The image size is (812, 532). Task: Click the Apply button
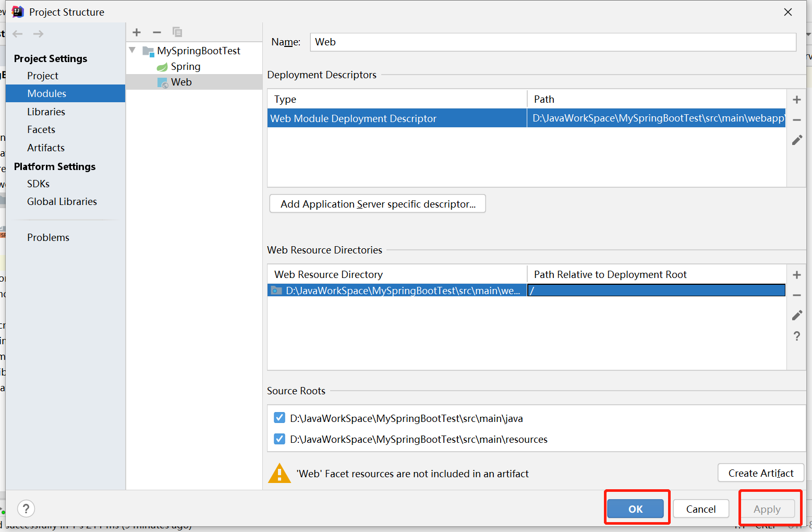pyautogui.click(x=767, y=509)
